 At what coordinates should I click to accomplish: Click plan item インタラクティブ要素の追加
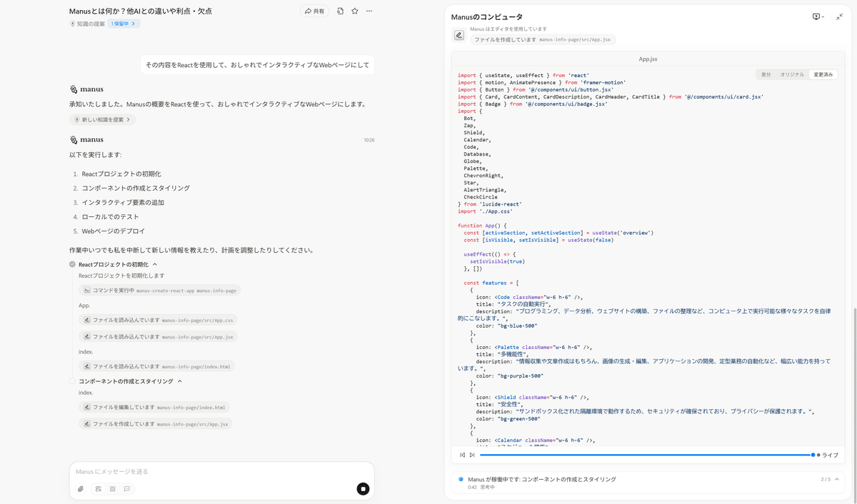pos(123,202)
